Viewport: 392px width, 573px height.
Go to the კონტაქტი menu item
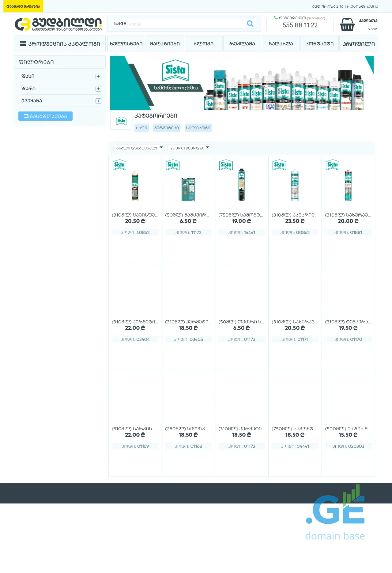319,43
